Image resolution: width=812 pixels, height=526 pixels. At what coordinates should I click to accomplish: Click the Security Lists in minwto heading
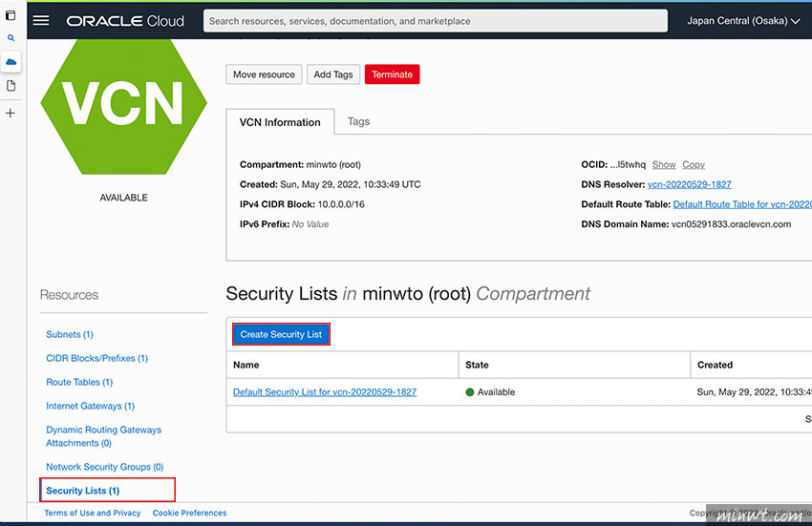pyautogui.click(x=408, y=293)
